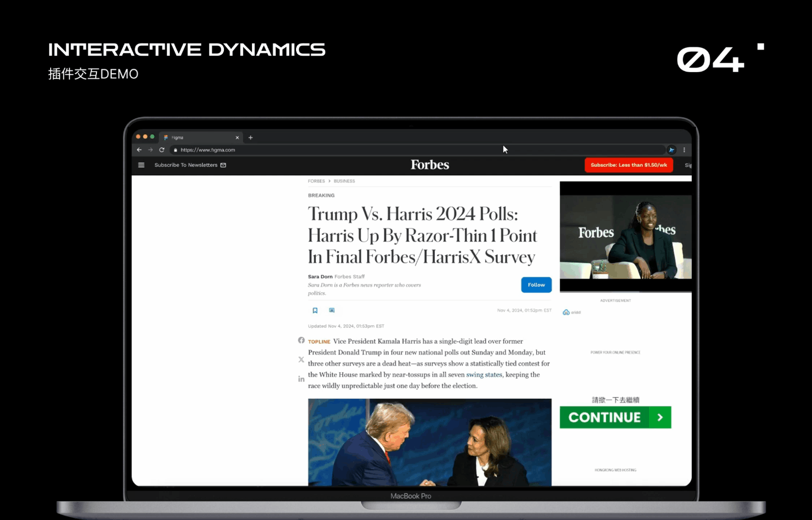This screenshot has width=812, height=520.
Task: Click the browser forward arrow
Action: tap(151, 150)
